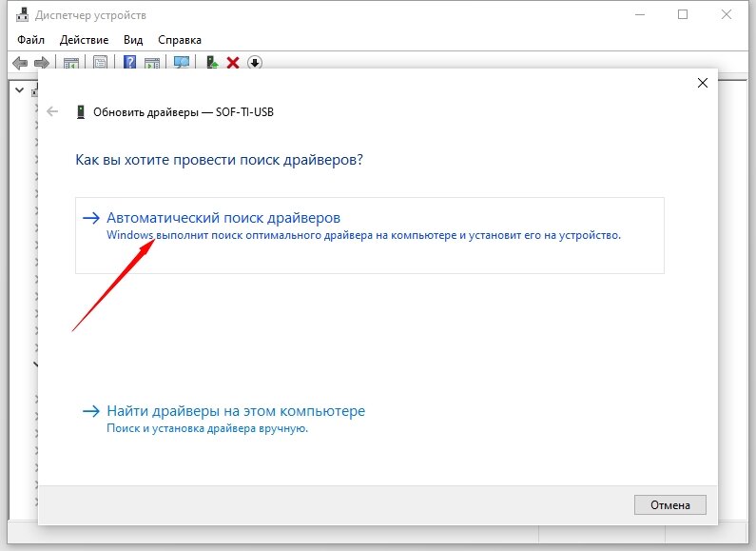
Task: Open the blue question-mark Help icon
Action: click(x=129, y=62)
